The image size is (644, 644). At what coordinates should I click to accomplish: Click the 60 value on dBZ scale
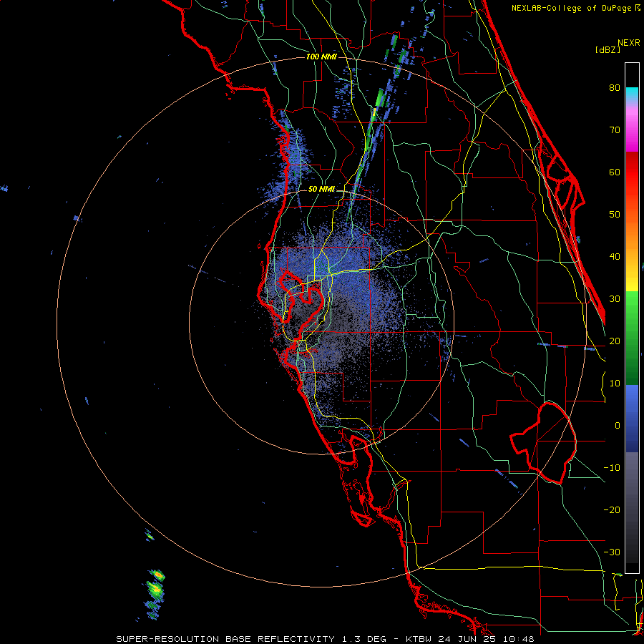pyautogui.click(x=615, y=172)
